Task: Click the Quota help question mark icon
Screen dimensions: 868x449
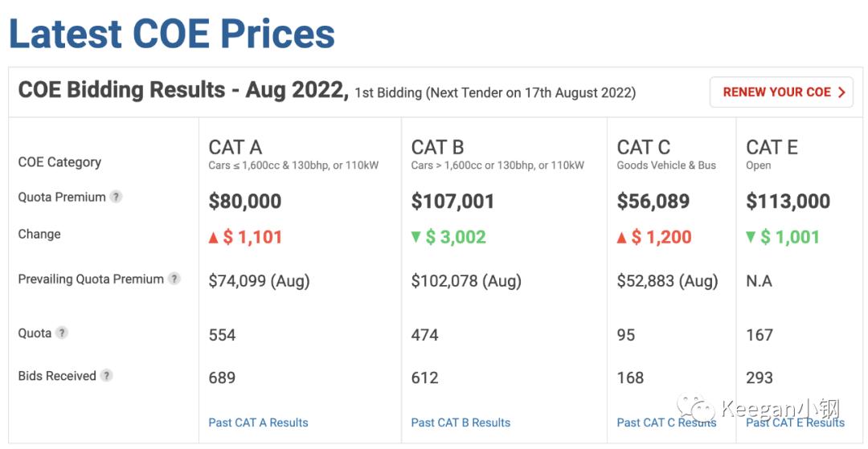Action: [x=62, y=333]
